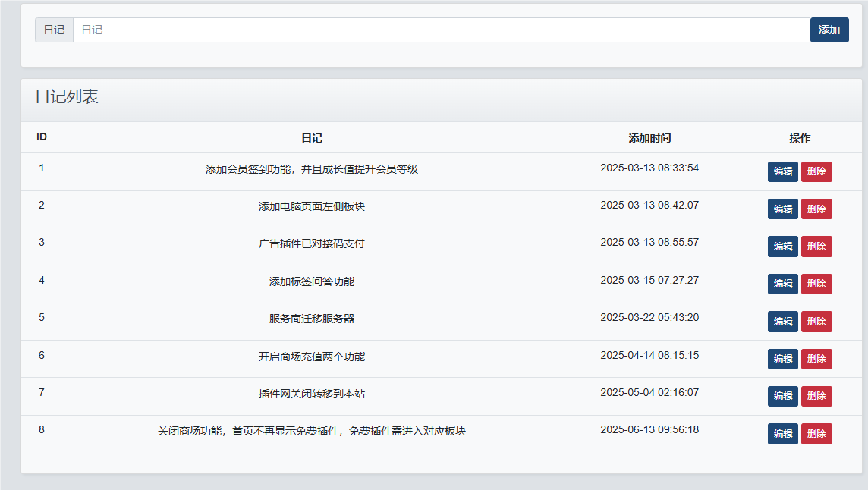
Task: Edit diary row with ID 6
Action: coord(782,359)
